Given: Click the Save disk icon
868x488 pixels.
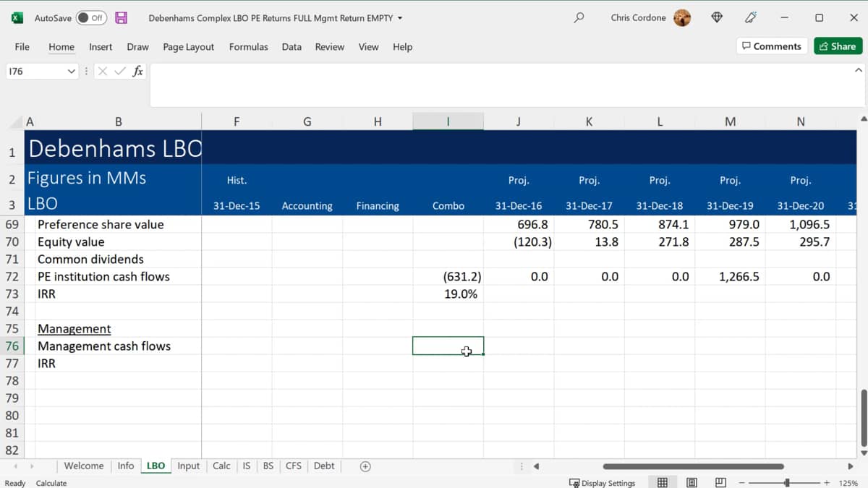Looking at the screenshot, I should (x=122, y=17).
